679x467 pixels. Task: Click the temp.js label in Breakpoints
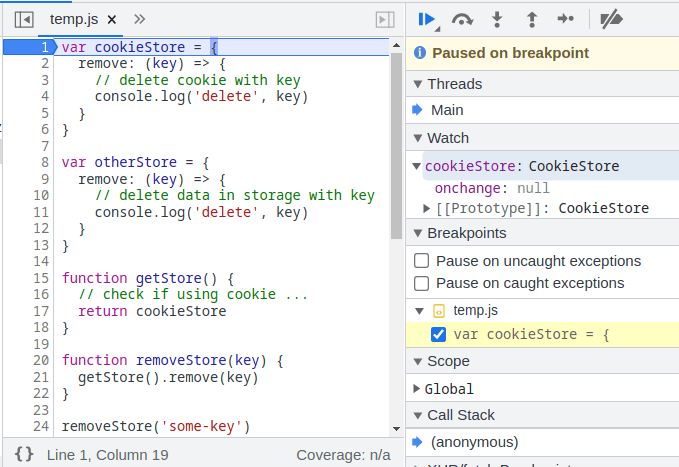click(x=475, y=311)
